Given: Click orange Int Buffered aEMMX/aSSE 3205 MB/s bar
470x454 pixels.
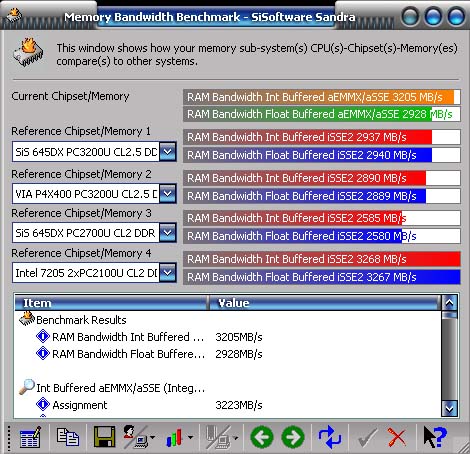Looking at the screenshot, I should pyautogui.click(x=322, y=97).
